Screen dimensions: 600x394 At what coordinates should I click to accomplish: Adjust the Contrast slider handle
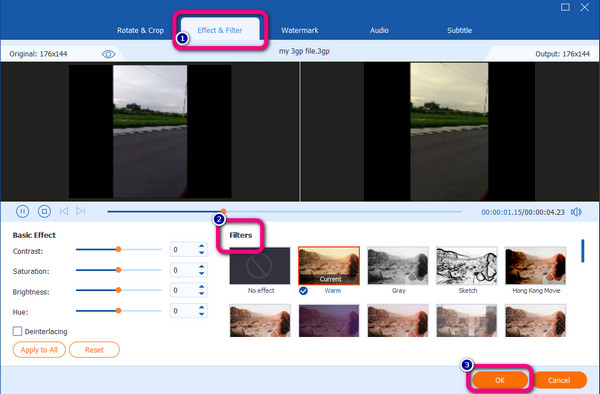119,249
